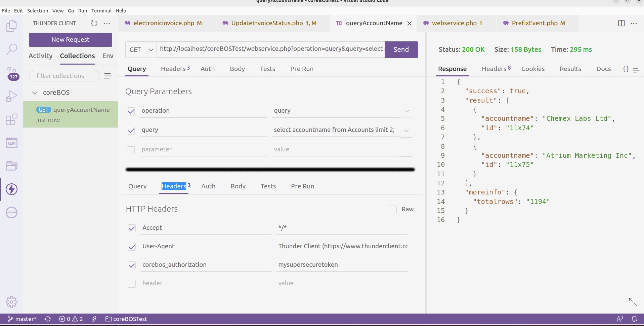Viewport: 644px width, 326px height.
Task: Open the File menu
Action: coord(6,11)
